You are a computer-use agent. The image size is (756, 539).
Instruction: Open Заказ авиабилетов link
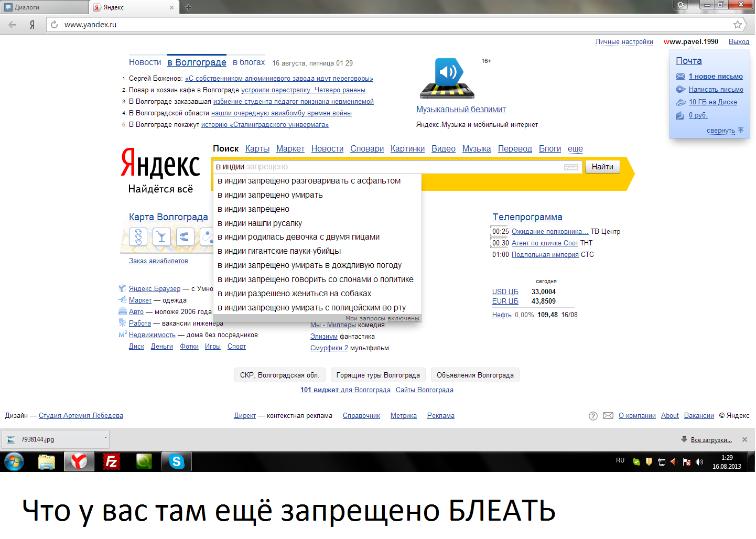[x=158, y=261]
